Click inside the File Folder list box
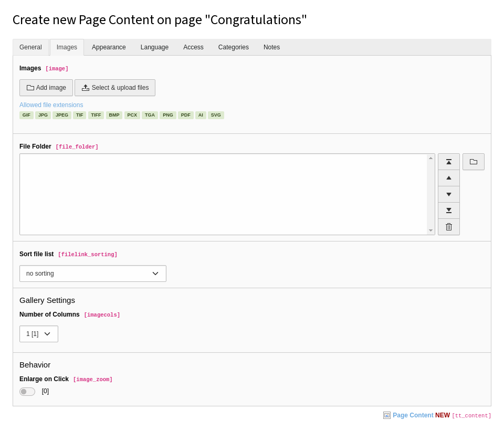 click(224, 194)
